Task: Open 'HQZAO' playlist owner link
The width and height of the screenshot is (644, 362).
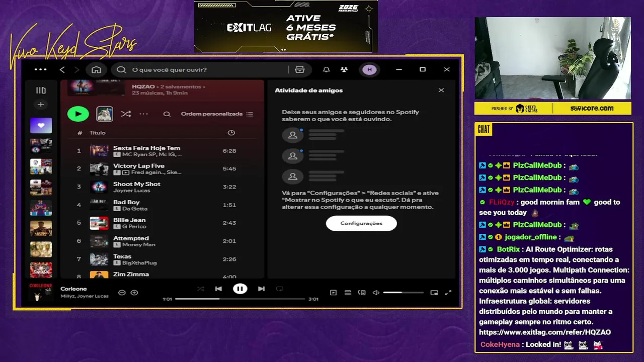Action: [x=143, y=86]
